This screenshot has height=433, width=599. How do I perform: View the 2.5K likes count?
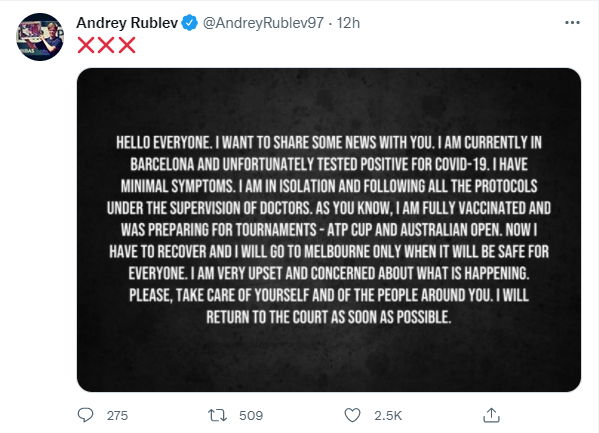coord(388,415)
